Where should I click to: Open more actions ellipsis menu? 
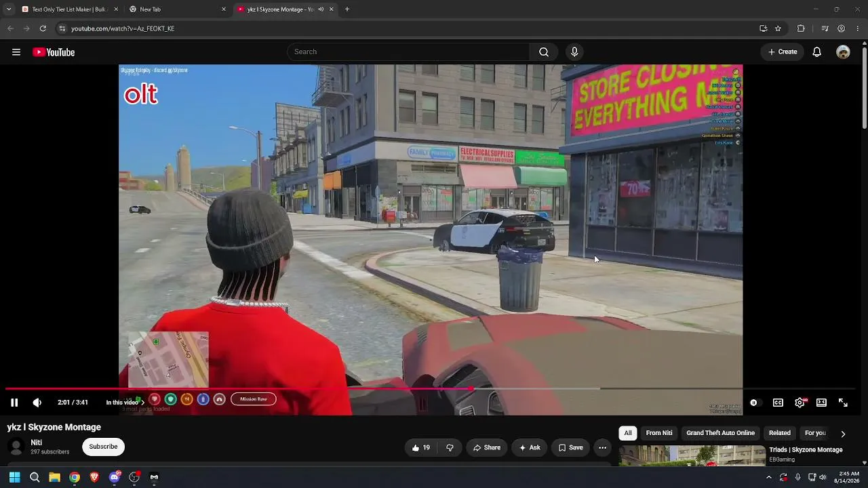click(602, 447)
